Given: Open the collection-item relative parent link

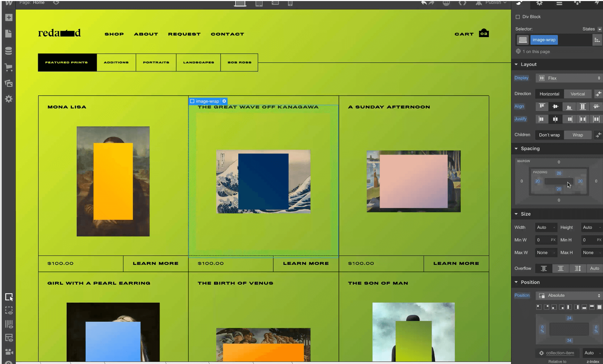Looking at the screenshot, I should coord(560,353).
